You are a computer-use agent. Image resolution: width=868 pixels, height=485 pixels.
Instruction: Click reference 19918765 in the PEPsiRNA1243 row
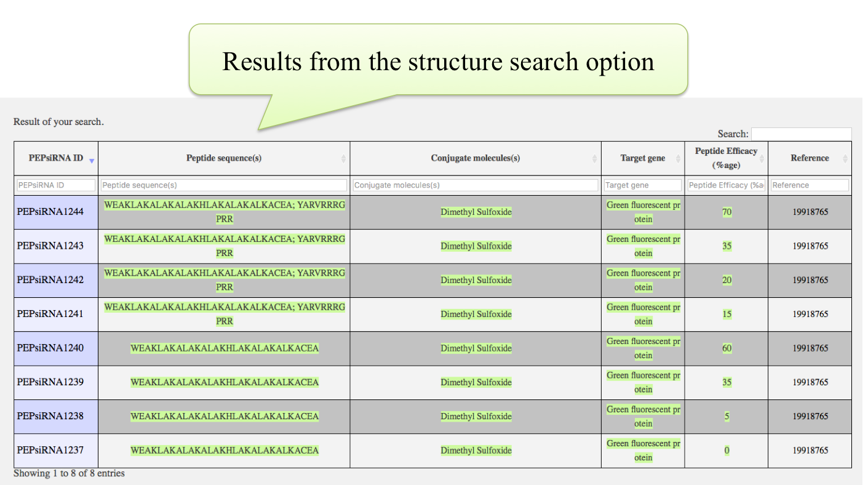(810, 246)
